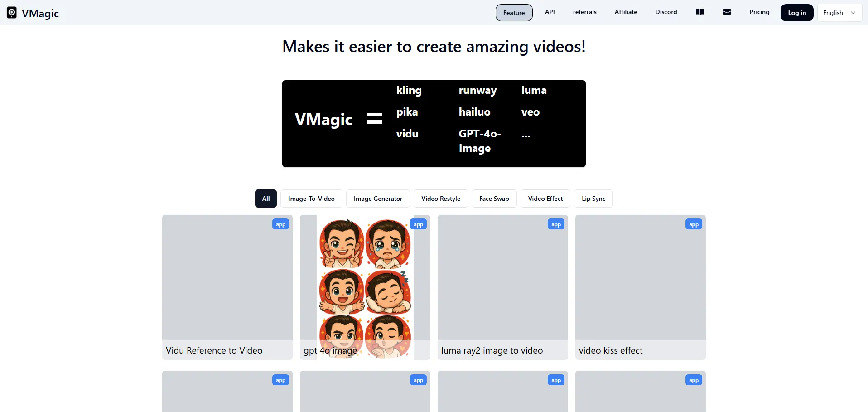Select the All filter tab
The height and width of the screenshot is (412, 868).
[266, 199]
